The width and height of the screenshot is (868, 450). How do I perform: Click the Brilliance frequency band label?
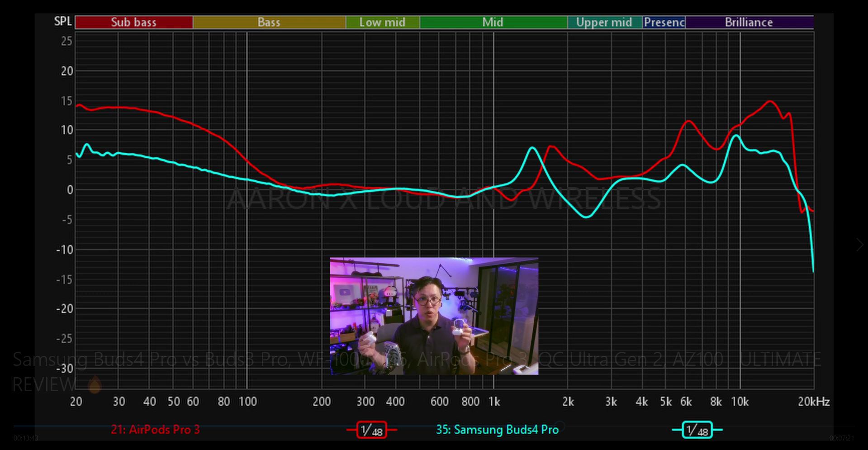point(749,22)
